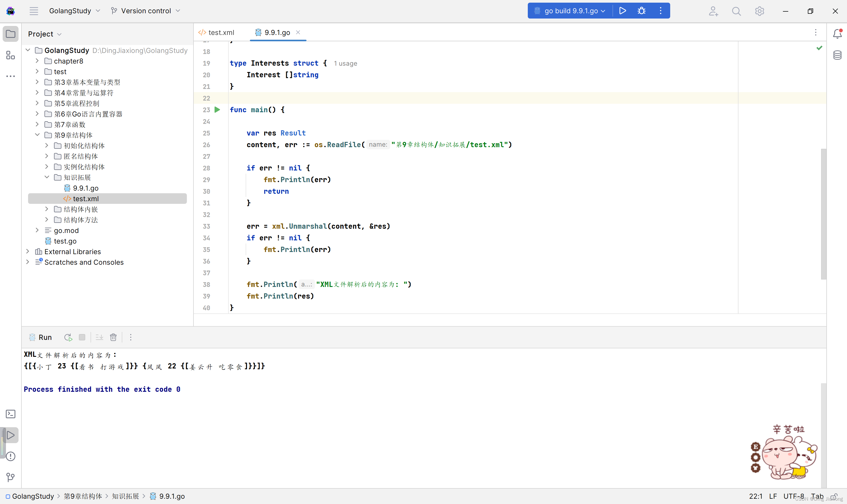Image resolution: width=847 pixels, height=504 pixels.
Task: Expand the 第9章结构体 project folder
Action: pos(38,135)
